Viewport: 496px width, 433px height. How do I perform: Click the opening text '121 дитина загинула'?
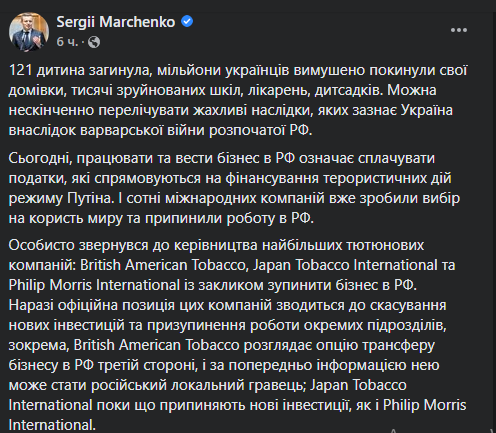click(x=80, y=70)
